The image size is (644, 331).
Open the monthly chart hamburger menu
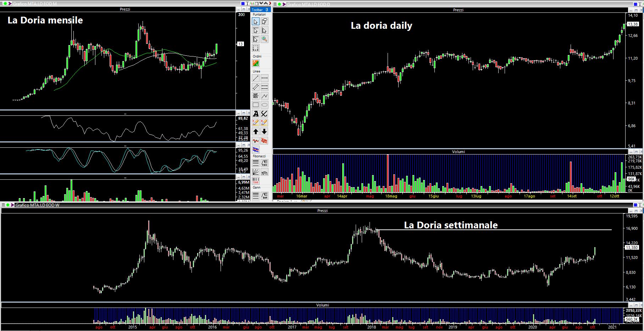coord(1,4)
